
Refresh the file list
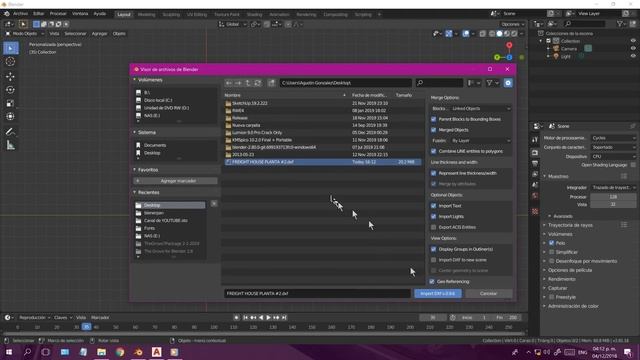(x=258, y=83)
